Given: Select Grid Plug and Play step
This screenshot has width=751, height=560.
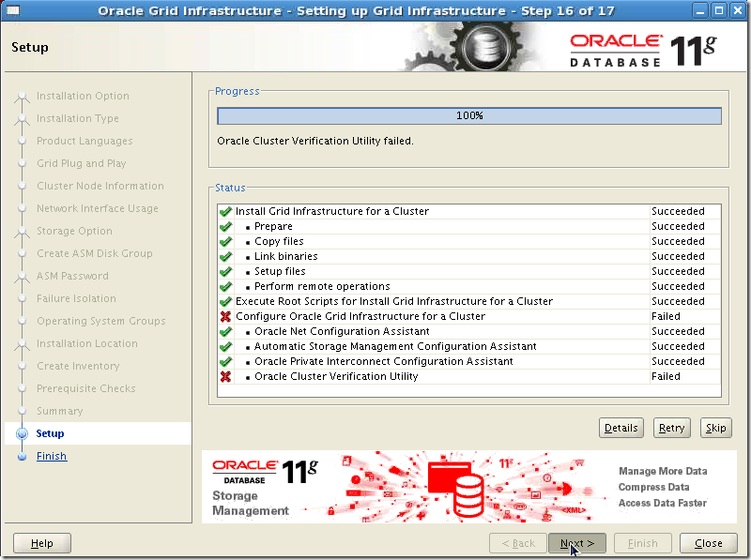Looking at the screenshot, I should 82,163.
